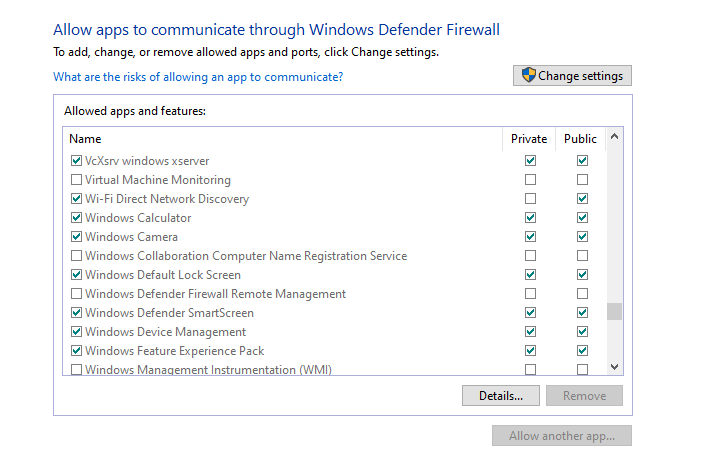Toggle Public checkbox for Windows Calculator
Image resolution: width=706 pixels, height=453 pixels.
tap(582, 218)
